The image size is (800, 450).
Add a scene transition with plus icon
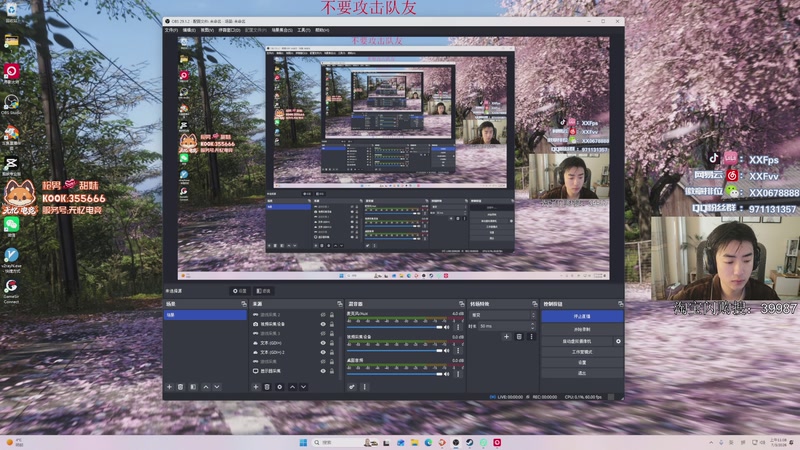[506, 337]
